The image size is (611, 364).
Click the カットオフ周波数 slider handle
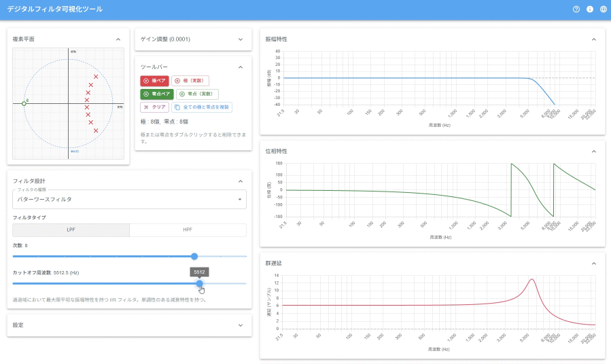pyautogui.click(x=199, y=283)
